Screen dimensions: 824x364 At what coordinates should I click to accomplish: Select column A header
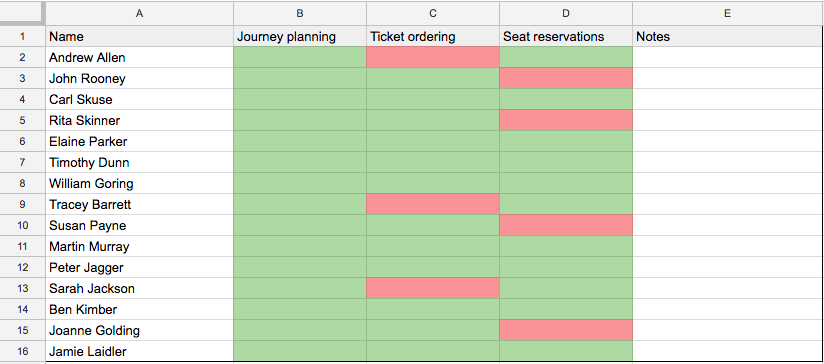(x=139, y=14)
